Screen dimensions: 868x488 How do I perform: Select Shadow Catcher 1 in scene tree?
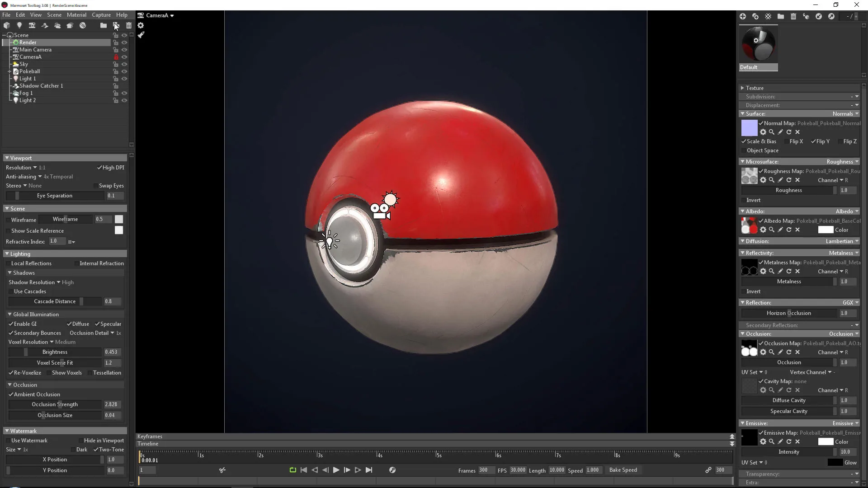coord(41,86)
